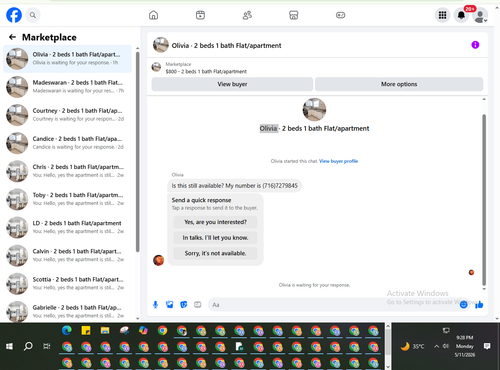Open Windows taskbar search

tap(28, 346)
